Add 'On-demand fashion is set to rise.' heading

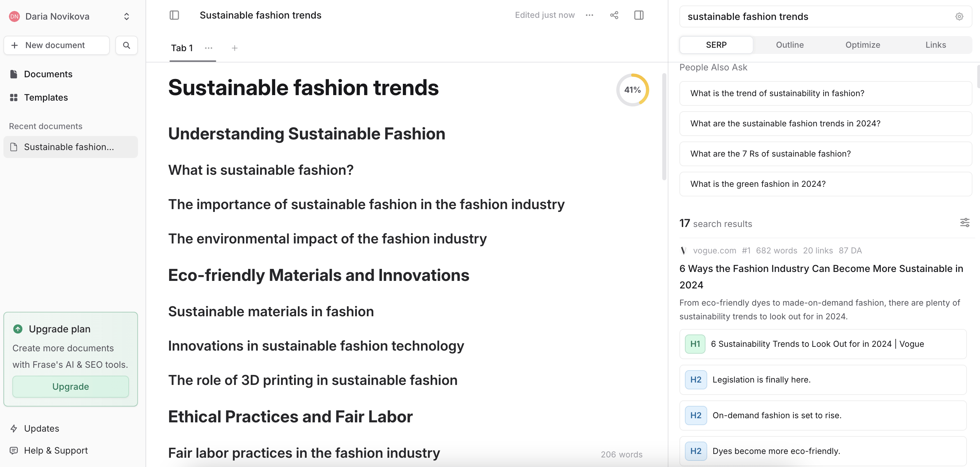(x=823, y=415)
